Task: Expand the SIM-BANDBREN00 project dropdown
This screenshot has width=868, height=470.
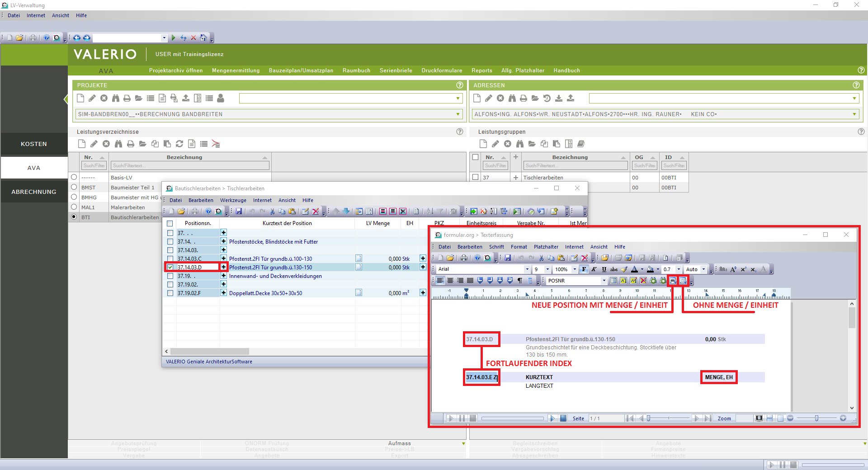Action: [x=458, y=114]
